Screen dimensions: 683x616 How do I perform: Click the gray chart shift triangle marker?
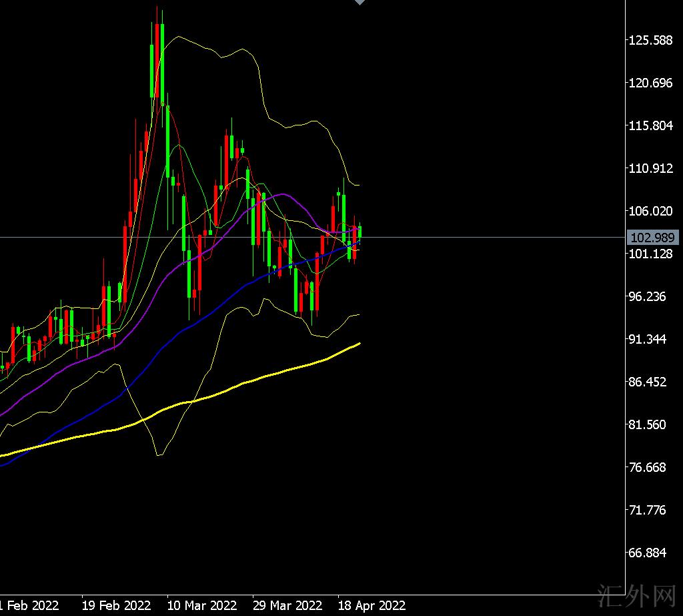(360, 3)
